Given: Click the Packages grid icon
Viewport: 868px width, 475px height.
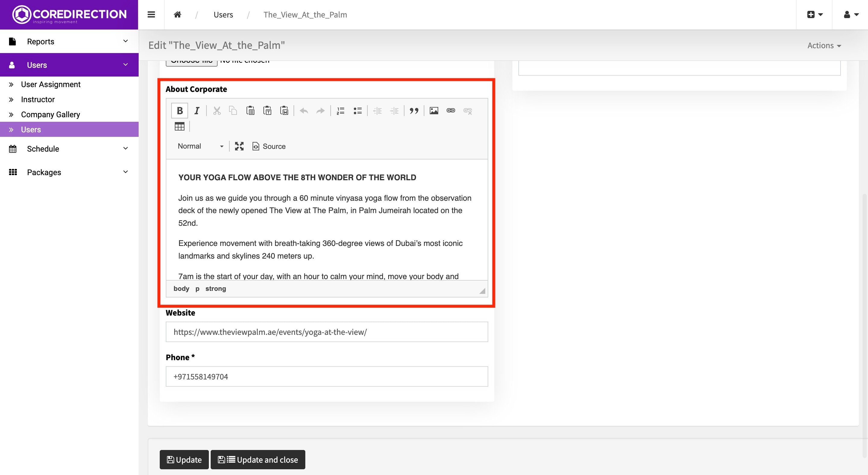Looking at the screenshot, I should click(x=13, y=172).
